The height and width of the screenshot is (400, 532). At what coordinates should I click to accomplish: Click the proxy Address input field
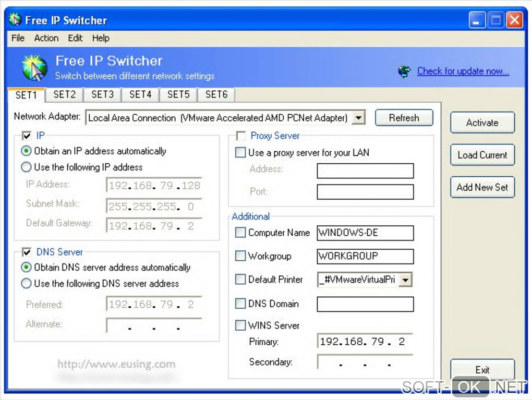(365, 171)
